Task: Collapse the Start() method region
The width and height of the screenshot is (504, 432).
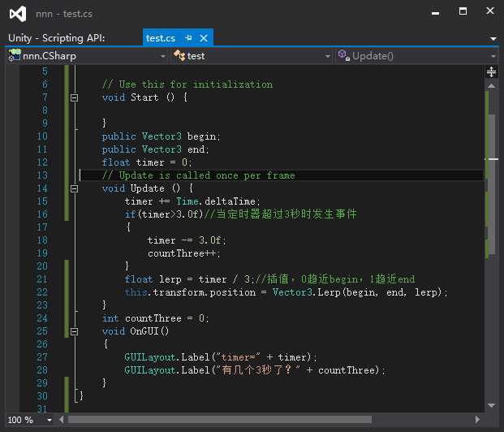Action: 74,97
